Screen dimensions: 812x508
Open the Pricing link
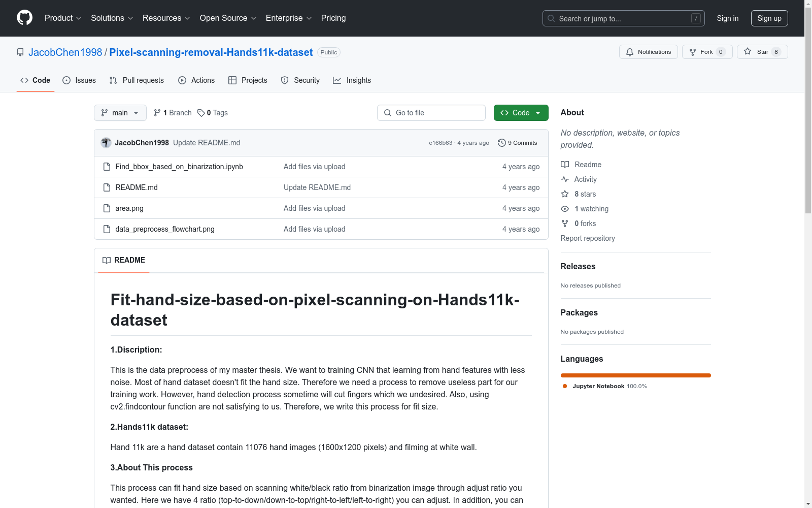pyautogui.click(x=333, y=18)
